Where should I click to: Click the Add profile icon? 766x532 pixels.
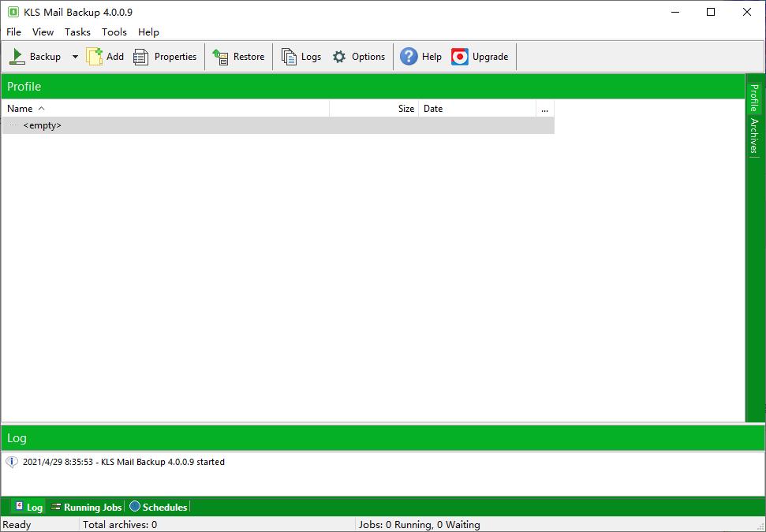tap(95, 57)
